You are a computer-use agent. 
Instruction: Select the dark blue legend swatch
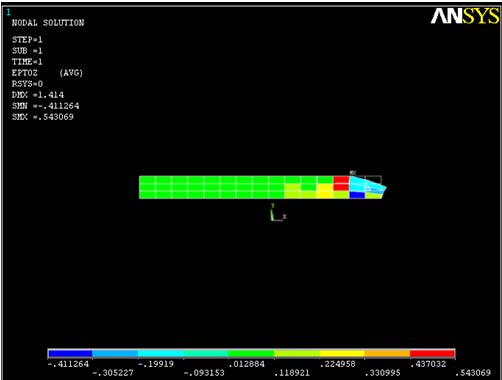(x=70, y=353)
